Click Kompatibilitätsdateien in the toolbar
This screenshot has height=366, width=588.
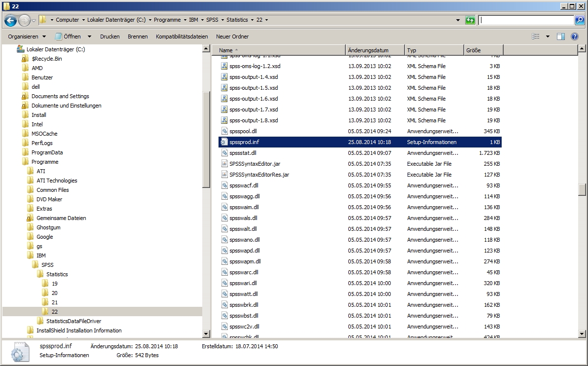click(x=182, y=37)
